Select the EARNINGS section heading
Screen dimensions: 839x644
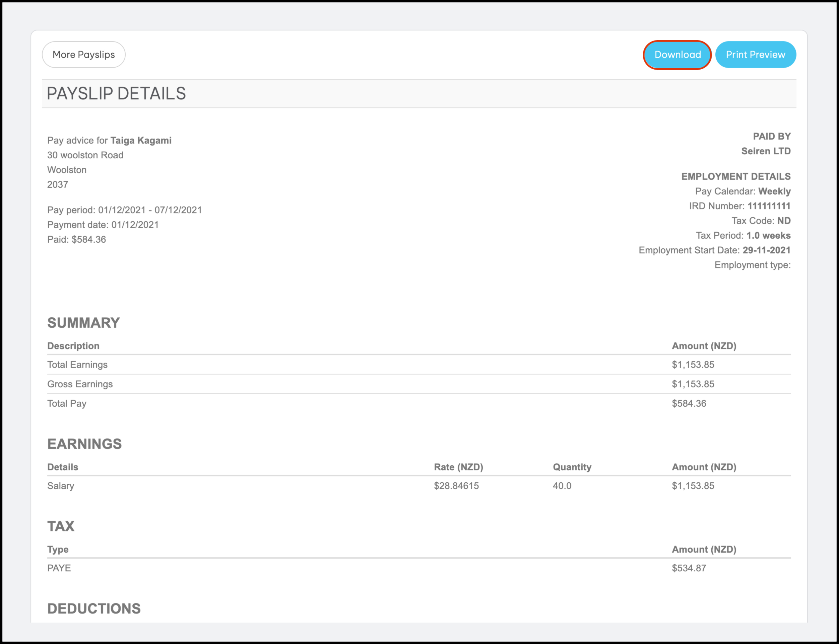[84, 444]
